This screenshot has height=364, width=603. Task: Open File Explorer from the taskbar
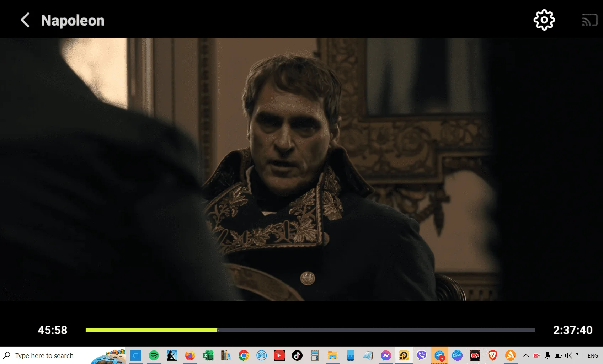332,355
